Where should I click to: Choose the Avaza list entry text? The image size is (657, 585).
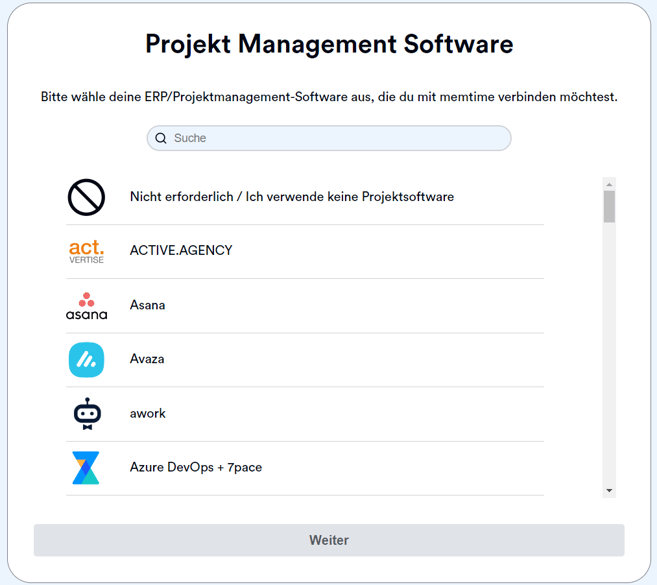(x=147, y=359)
